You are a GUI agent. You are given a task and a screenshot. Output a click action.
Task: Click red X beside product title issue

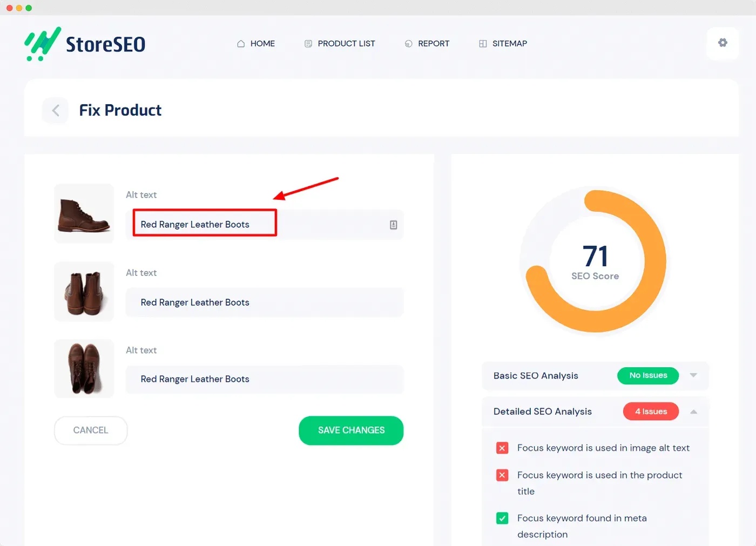502,475
